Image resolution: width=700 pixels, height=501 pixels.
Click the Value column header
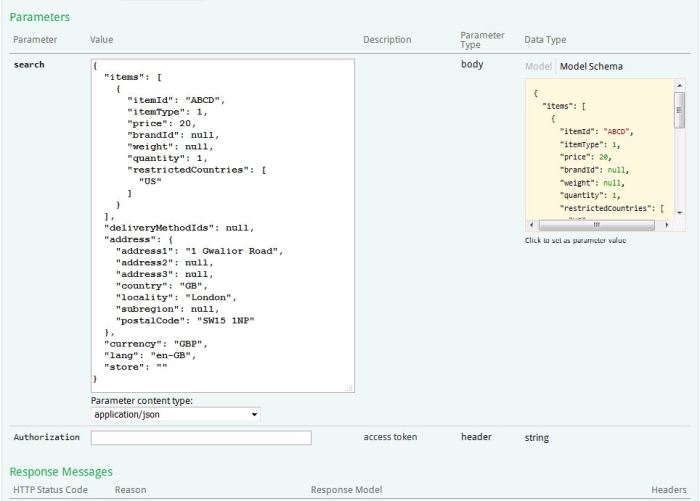click(x=101, y=39)
